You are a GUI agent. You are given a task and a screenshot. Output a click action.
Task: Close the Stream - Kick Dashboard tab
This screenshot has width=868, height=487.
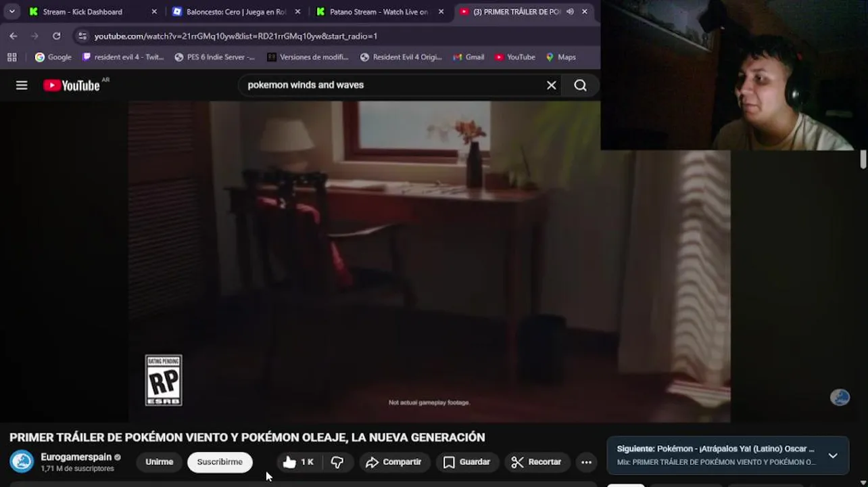click(154, 11)
